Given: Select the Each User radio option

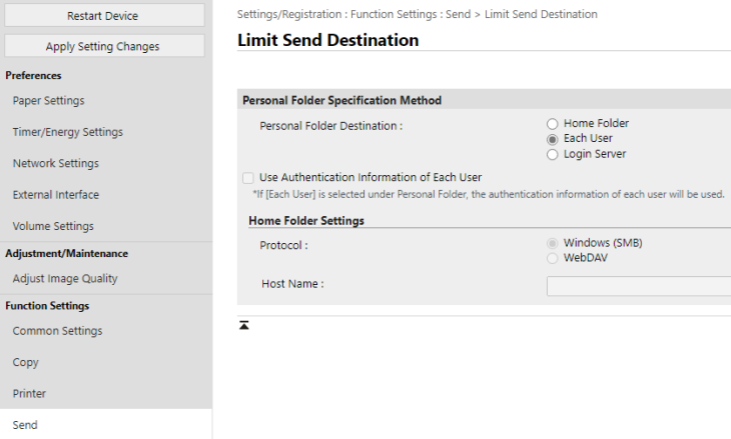Looking at the screenshot, I should [x=551, y=139].
